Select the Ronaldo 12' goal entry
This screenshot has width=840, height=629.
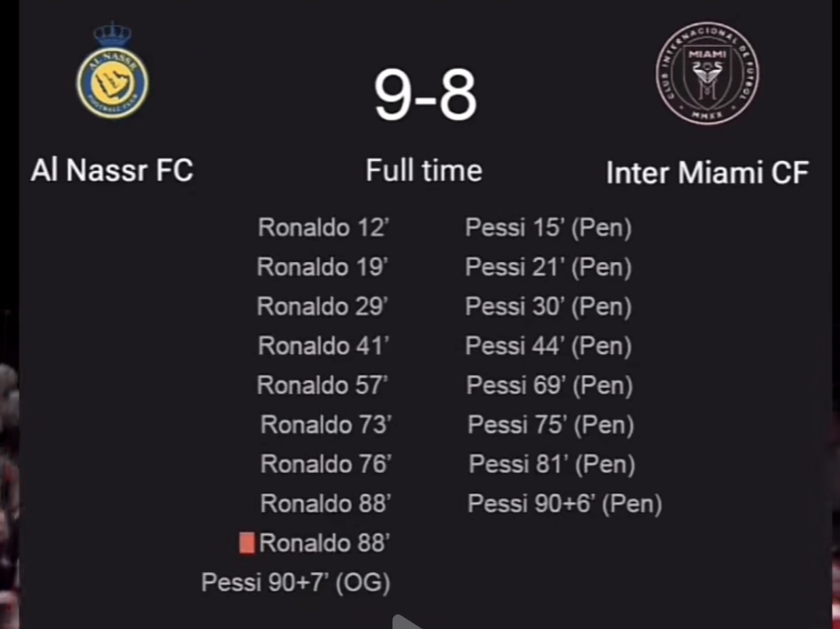[323, 227]
